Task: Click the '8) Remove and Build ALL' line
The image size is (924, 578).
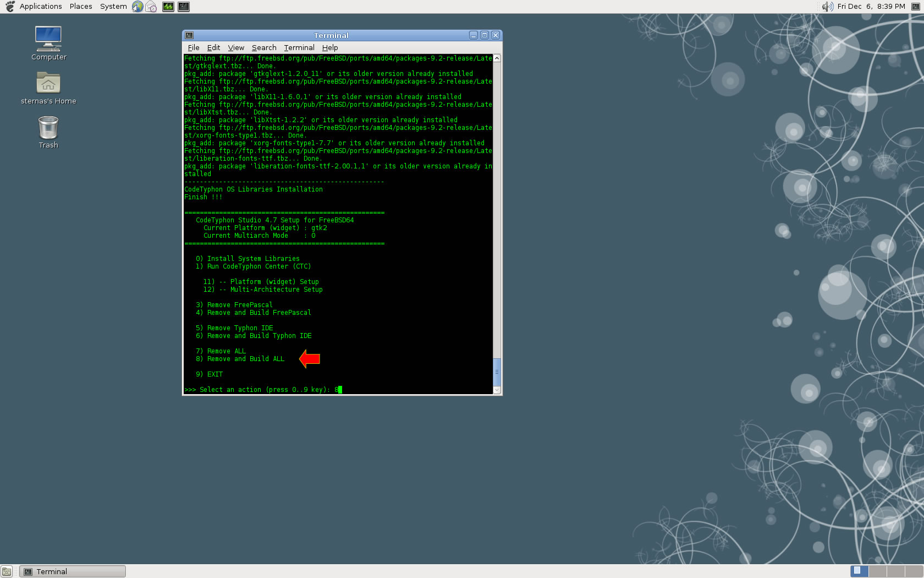Action: pos(240,359)
